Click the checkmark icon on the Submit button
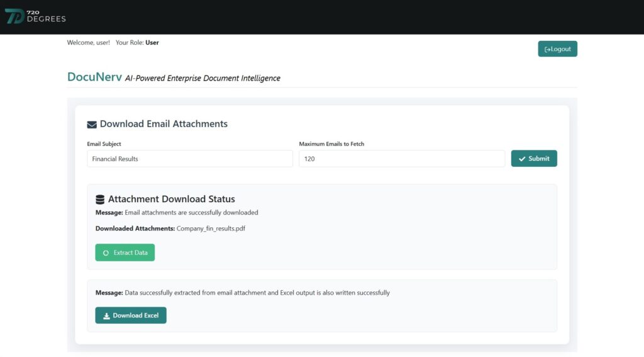The height and width of the screenshot is (357, 644). coord(522,159)
